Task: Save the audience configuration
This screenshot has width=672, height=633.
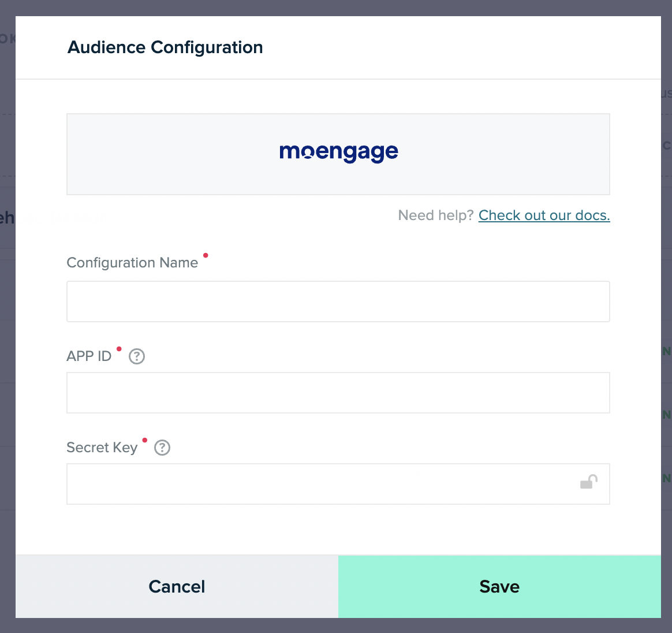Action: (x=499, y=587)
